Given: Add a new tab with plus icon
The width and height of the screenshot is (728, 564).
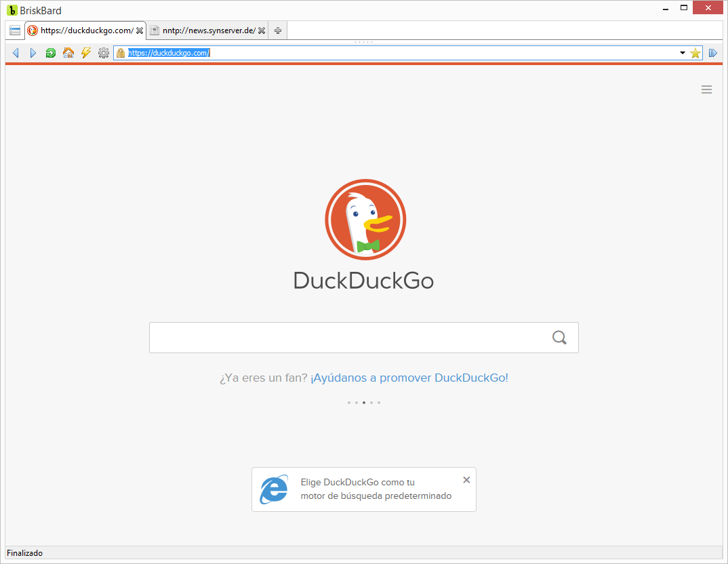Looking at the screenshot, I should 278,31.
